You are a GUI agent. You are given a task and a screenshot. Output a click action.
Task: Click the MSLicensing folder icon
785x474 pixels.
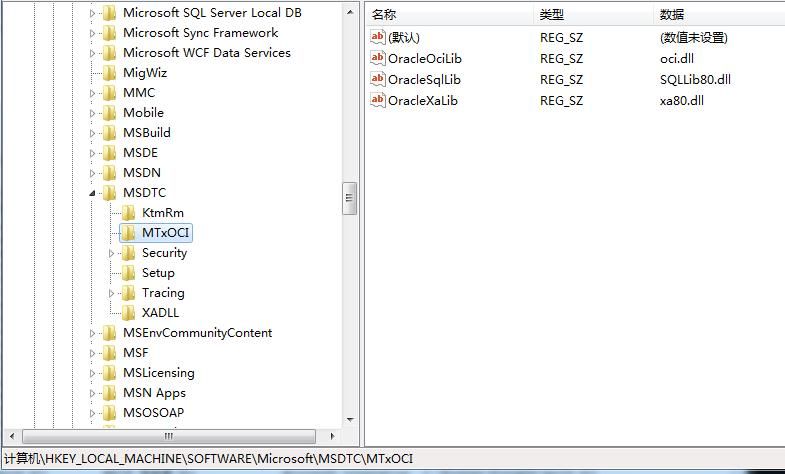[109, 373]
